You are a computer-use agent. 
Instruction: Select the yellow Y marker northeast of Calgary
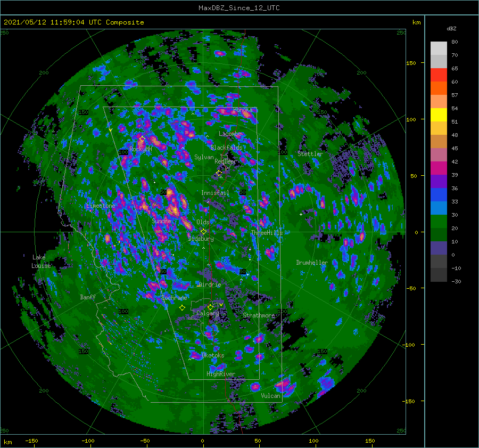tap(221, 305)
